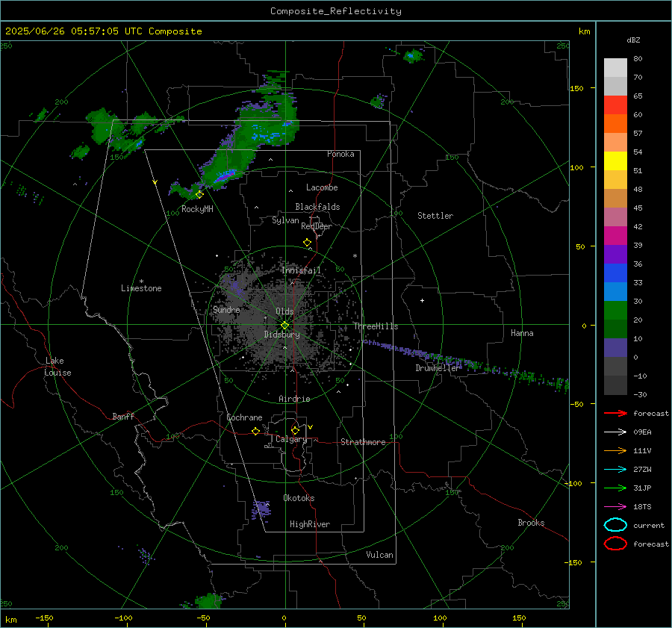Image resolution: width=672 pixels, height=628 pixels.
Task: Click the Innisfail town label
Action: [301, 270]
